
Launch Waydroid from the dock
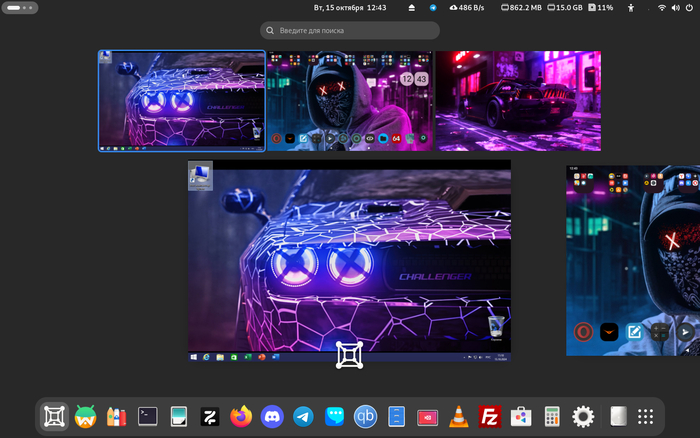[x=85, y=417]
